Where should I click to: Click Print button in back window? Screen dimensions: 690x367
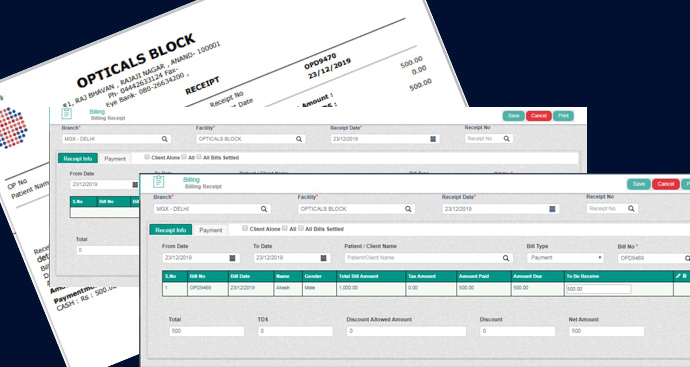[563, 116]
